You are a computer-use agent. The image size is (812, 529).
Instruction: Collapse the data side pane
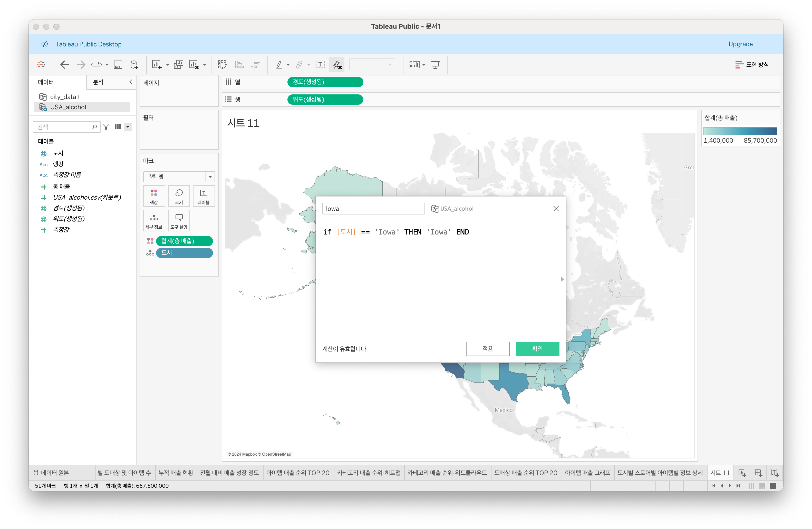point(131,82)
